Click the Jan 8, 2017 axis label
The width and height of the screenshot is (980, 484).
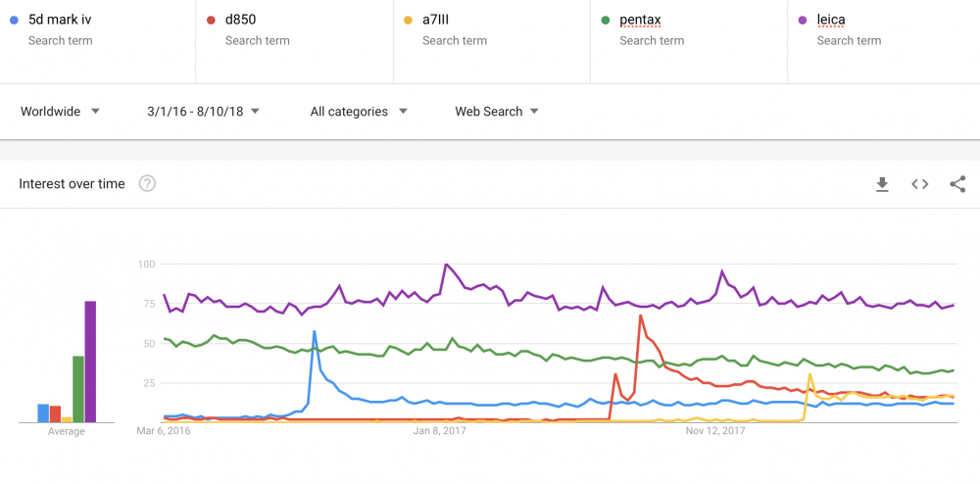pyautogui.click(x=439, y=430)
